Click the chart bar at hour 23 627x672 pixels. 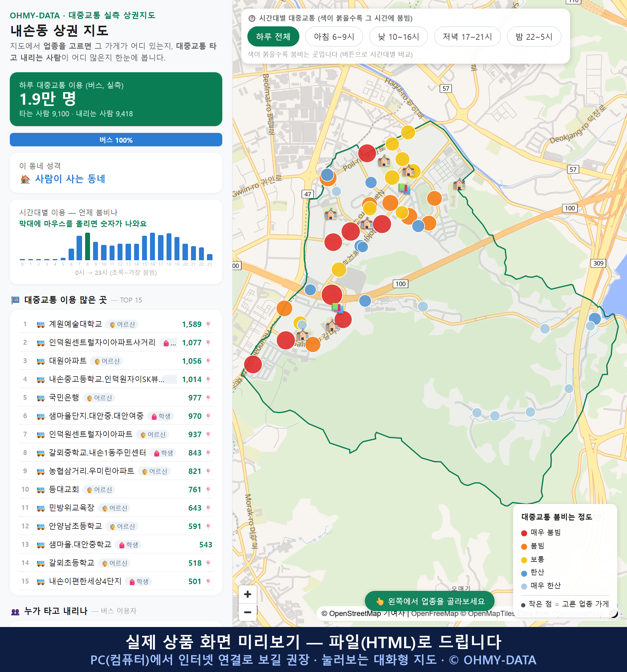210,257
